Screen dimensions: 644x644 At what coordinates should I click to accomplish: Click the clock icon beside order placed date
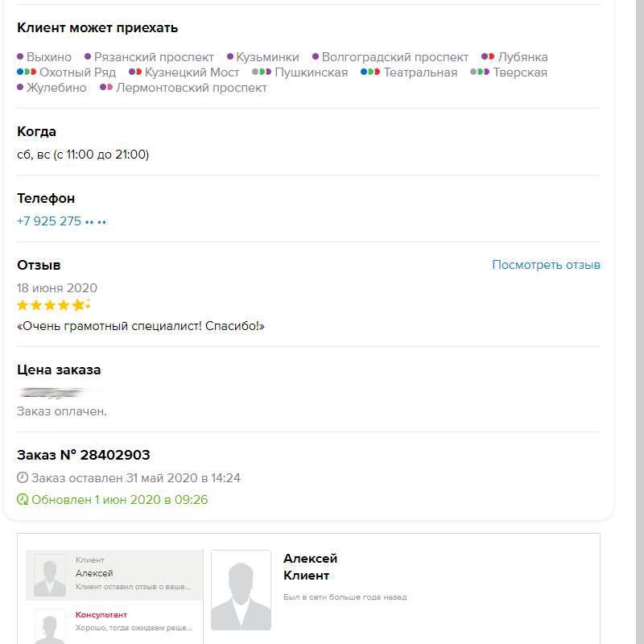click(x=23, y=478)
